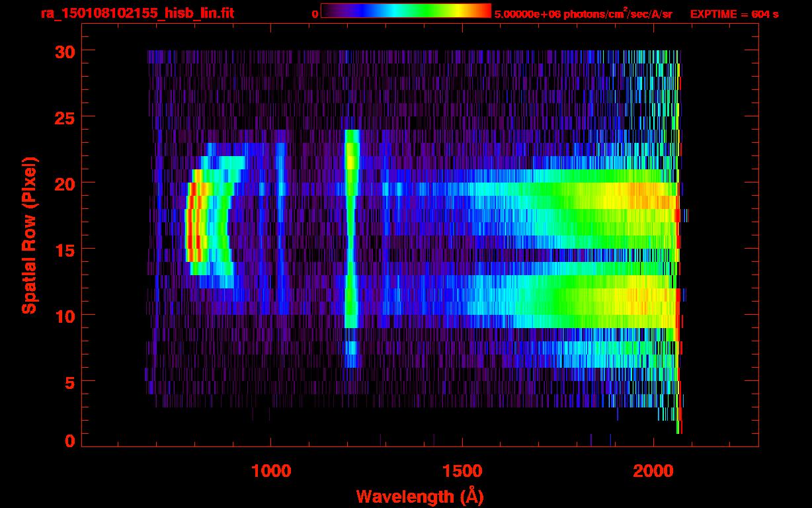Click the EXPTIME = 604 s text
The height and width of the screenshot is (508, 812).
pos(734,14)
